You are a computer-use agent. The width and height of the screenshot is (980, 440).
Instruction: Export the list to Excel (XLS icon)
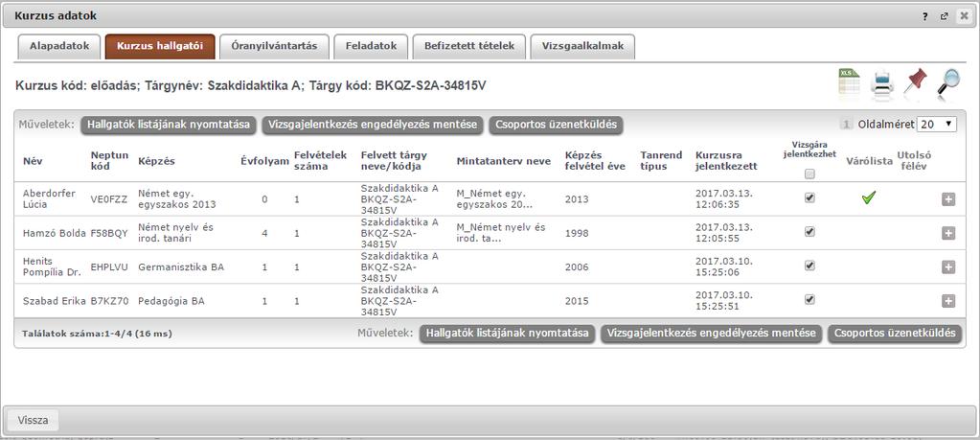tap(849, 83)
